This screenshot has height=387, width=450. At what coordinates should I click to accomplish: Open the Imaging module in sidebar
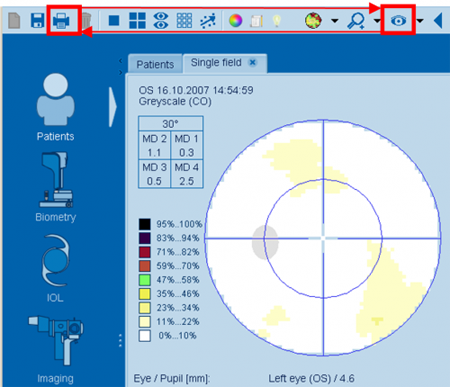[x=56, y=349]
